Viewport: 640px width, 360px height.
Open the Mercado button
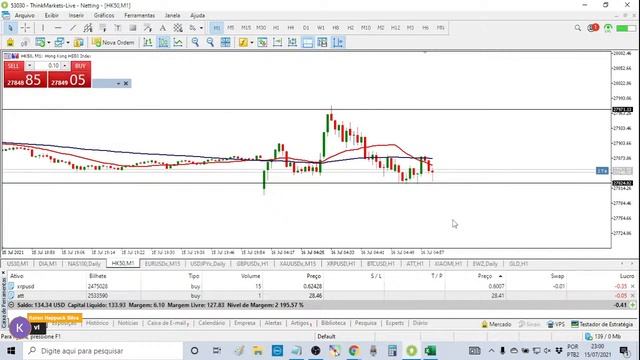(496, 324)
